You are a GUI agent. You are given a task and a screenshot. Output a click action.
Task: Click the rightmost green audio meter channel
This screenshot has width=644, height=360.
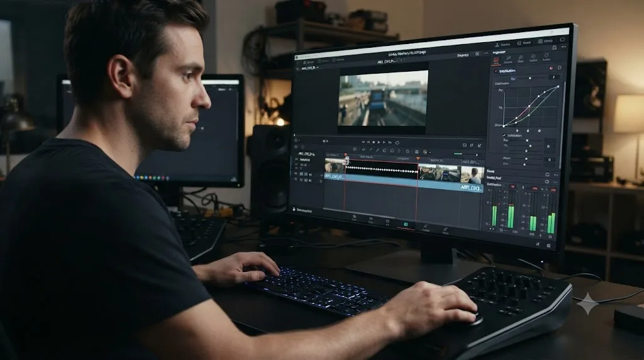553,223
